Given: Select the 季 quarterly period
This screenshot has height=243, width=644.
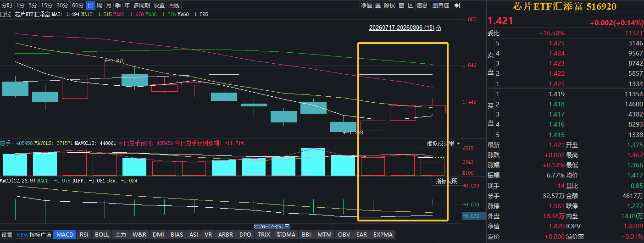Looking at the screenshot, I should (118, 6).
